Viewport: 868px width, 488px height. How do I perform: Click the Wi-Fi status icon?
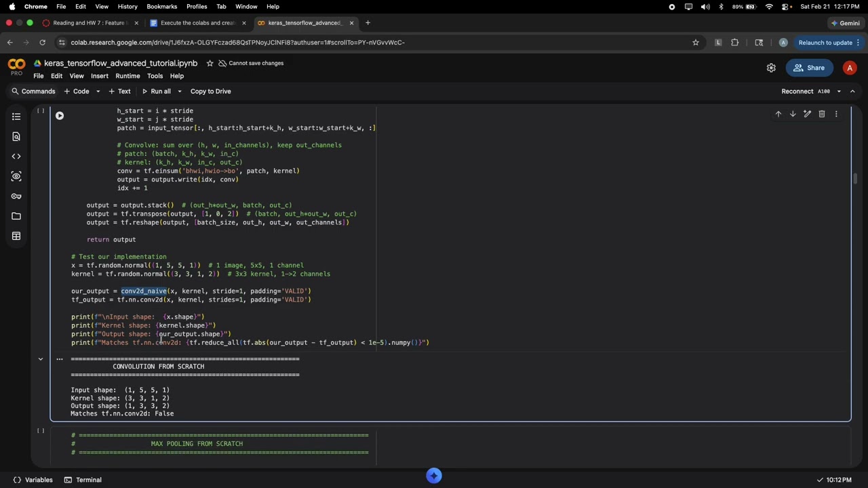pyautogui.click(x=769, y=7)
